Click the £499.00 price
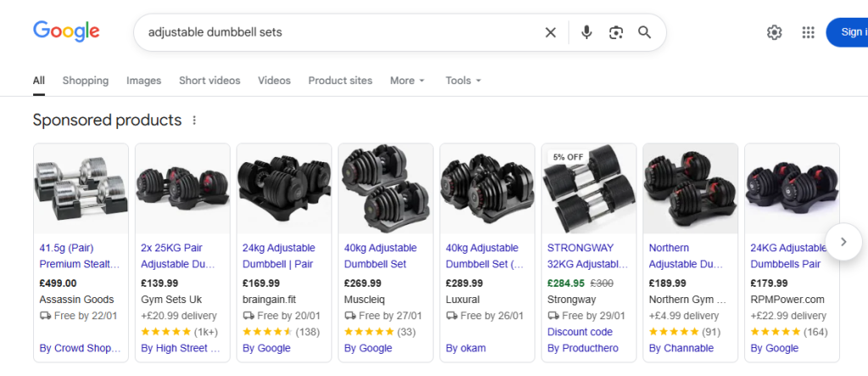This screenshot has width=868, height=376. 58,283
